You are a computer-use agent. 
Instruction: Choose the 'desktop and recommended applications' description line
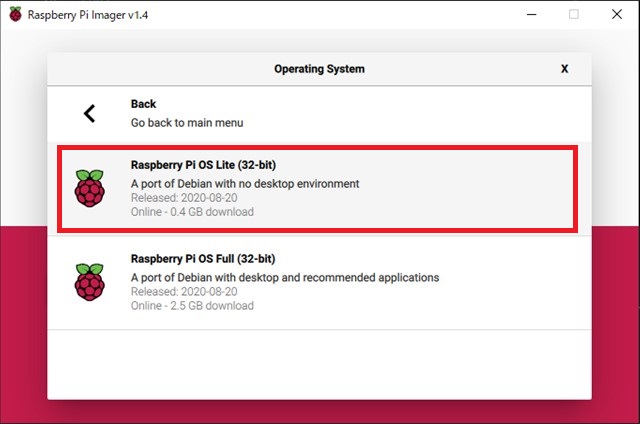[285, 277]
